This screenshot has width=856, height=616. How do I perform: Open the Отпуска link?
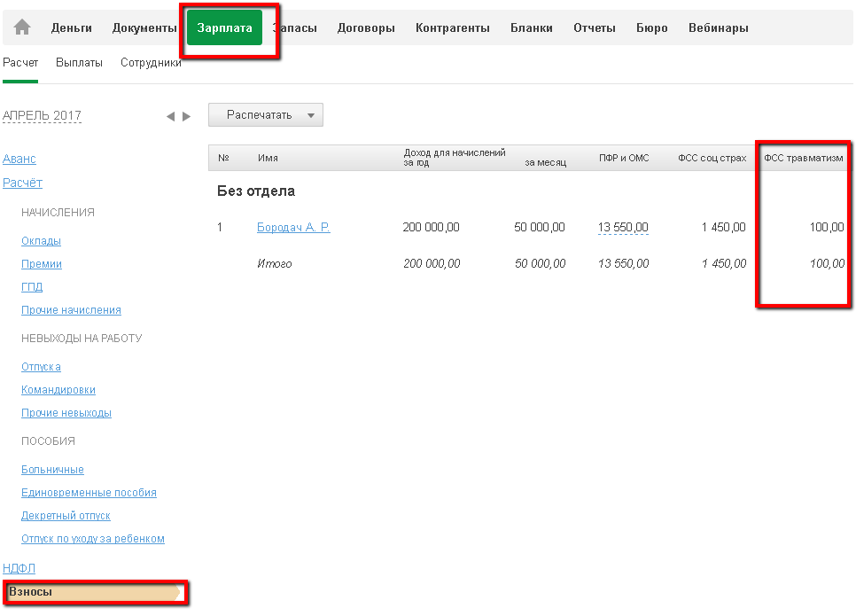[x=41, y=366]
